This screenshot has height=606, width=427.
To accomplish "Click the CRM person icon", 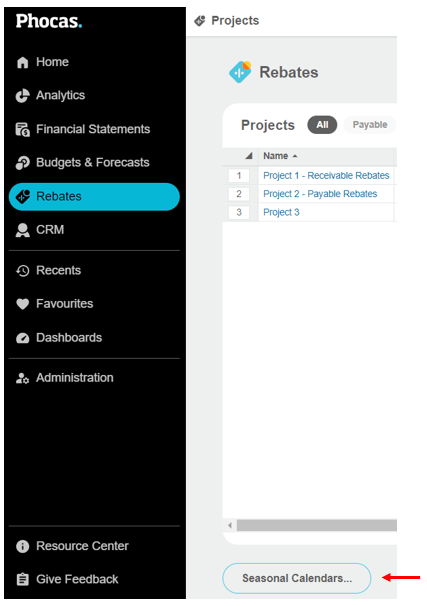I will pyautogui.click(x=22, y=230).
